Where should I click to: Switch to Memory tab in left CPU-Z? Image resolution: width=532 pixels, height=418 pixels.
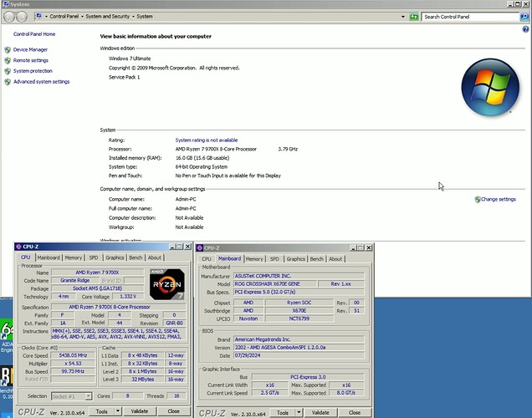74,257
